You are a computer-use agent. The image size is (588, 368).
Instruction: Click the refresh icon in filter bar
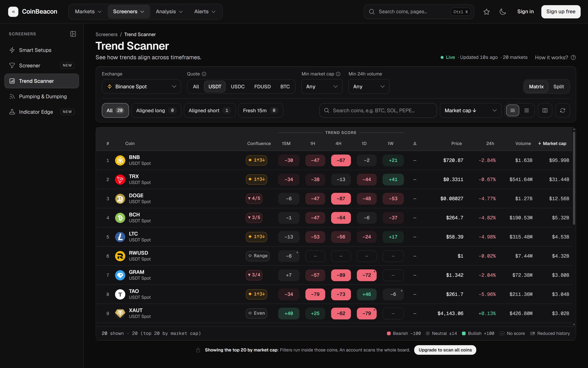point(562,111)
